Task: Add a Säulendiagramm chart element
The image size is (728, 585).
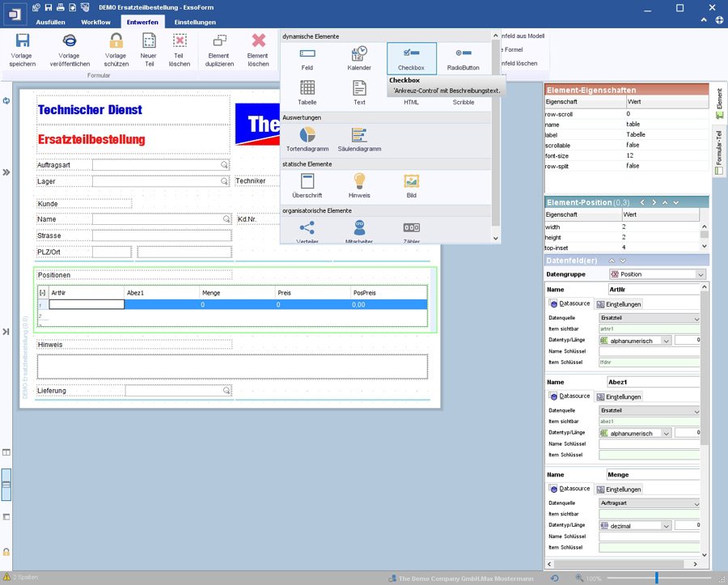Action: click(359, 139)
